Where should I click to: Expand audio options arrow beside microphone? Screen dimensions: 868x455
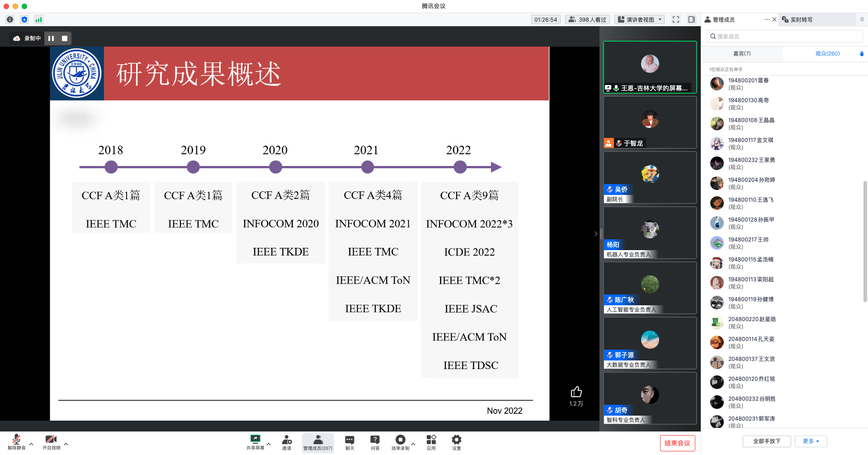31,444
